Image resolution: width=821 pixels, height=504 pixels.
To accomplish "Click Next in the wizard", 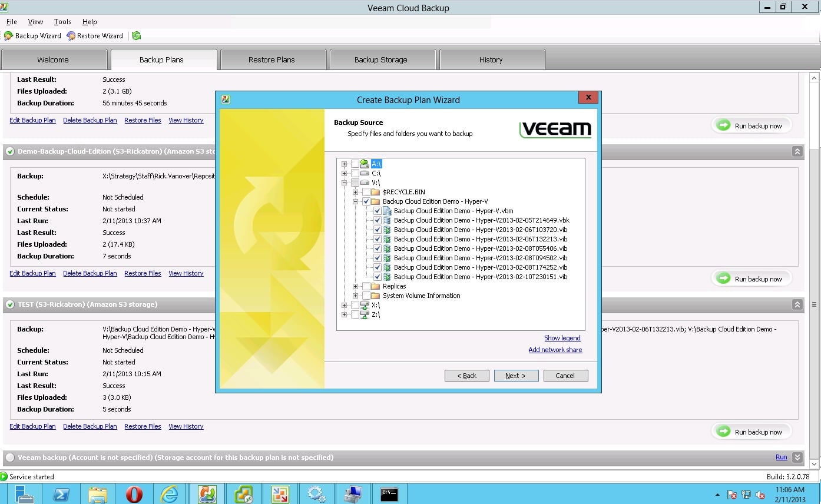I will (x=515, y=376).
